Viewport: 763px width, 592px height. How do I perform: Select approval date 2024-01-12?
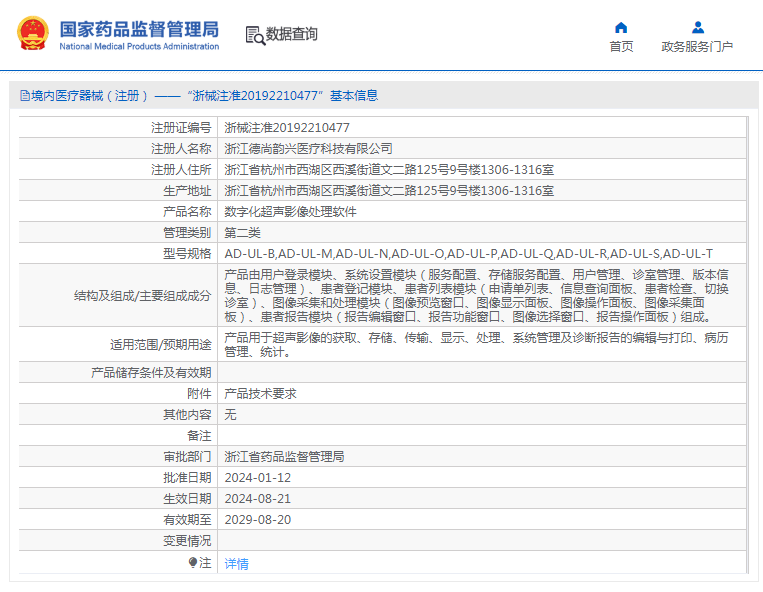pos(257,478)
